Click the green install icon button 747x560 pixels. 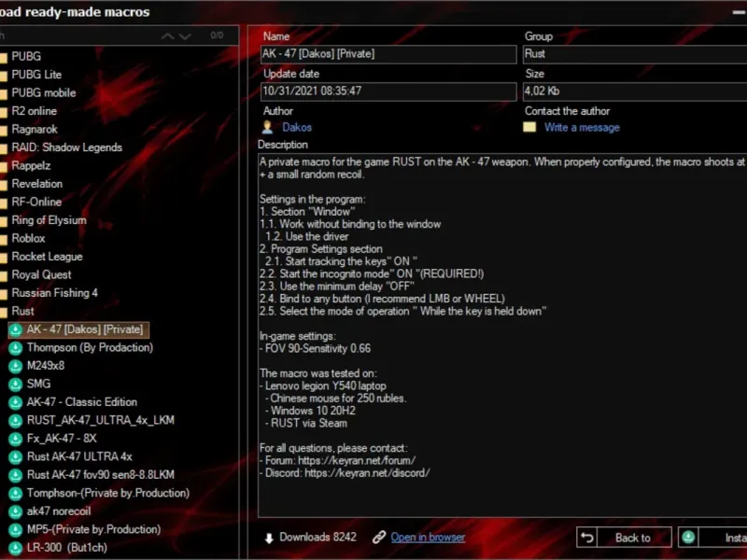688,538
